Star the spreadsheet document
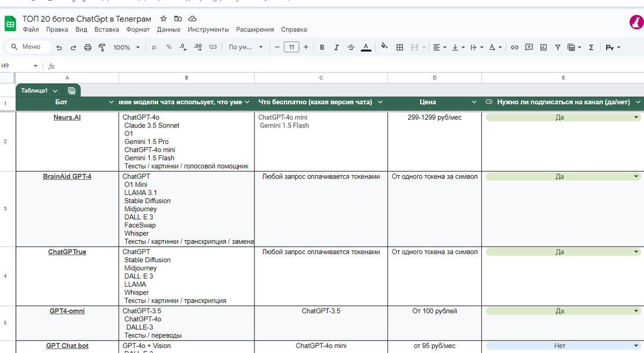644x353 pixels. coord(164,19)
